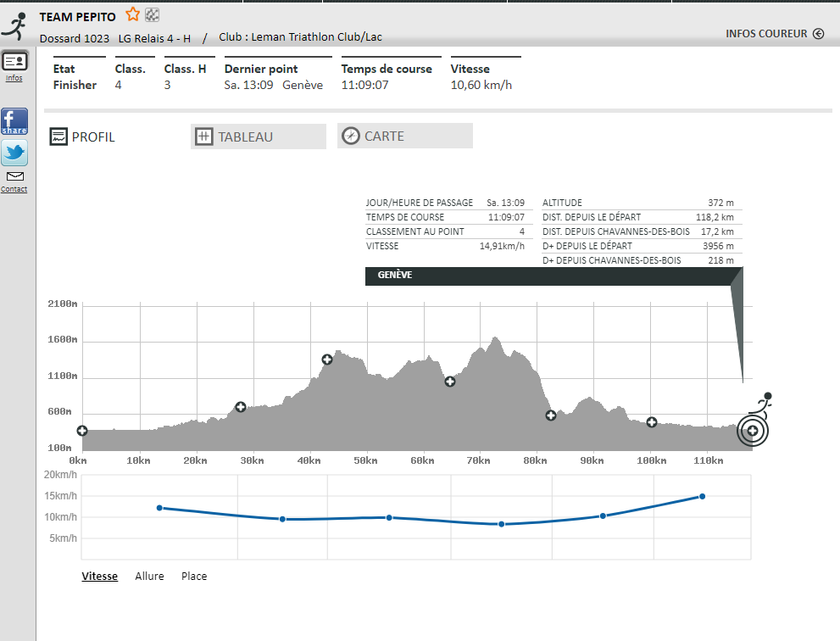Viewport: 840px width, 641px height.
Task: Click the last speed chart data point
Action: (x=702, y=497)
